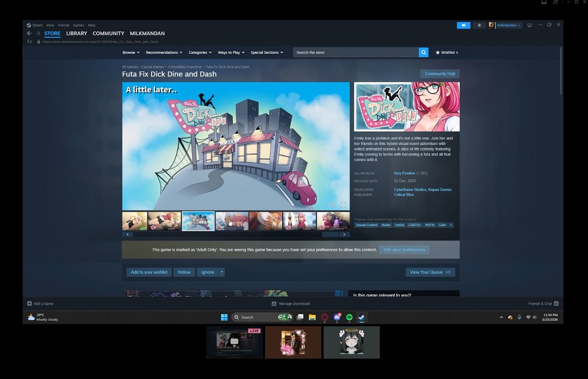Open Discord from the taskbar

[337, 317]
